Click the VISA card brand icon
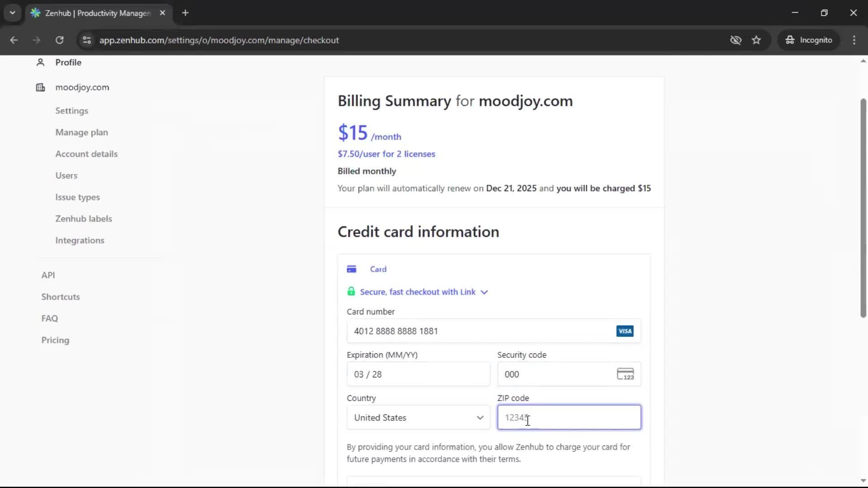Screen dimensions: 868x488 [625, 331]
